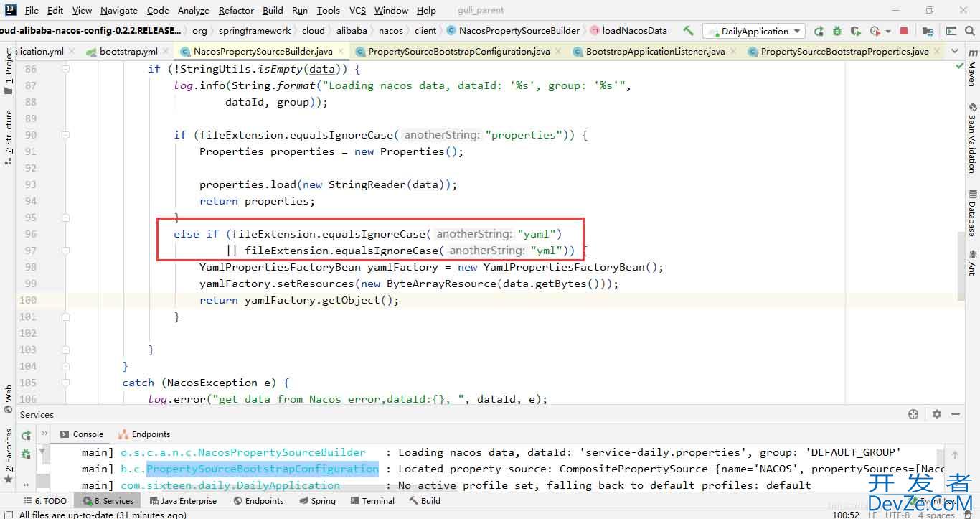980x519 pixels.
Task: Collapse code fold at line 86
Action: point(66,69)
